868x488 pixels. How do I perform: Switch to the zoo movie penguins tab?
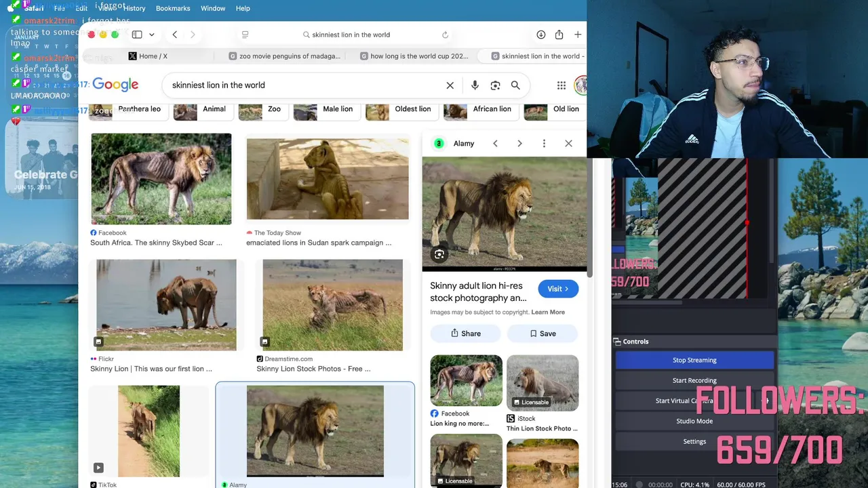[x=285, y=56]
